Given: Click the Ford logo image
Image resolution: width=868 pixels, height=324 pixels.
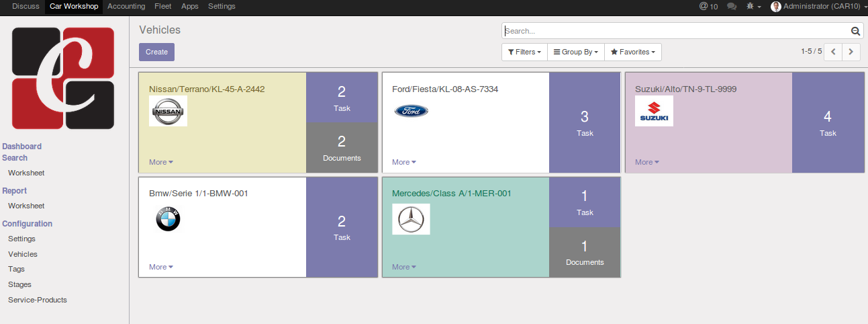Looking at the screenshot, I should pos(411,111).
